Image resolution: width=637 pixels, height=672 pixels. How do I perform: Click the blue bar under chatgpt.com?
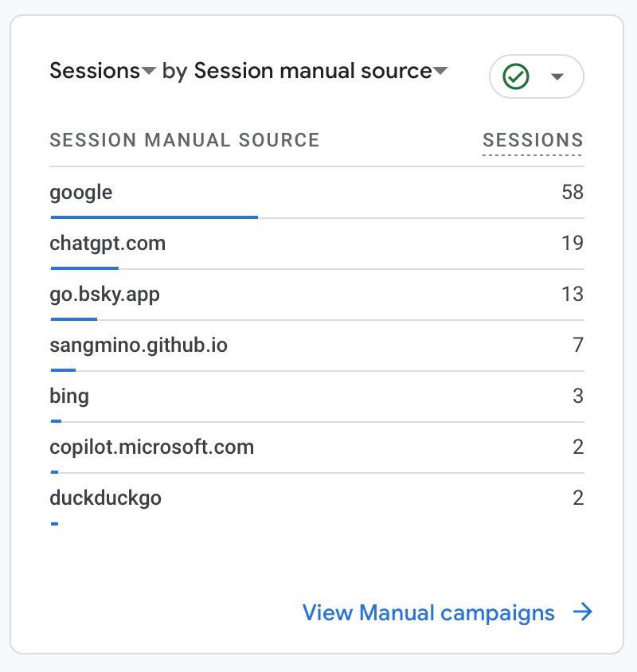84,268
